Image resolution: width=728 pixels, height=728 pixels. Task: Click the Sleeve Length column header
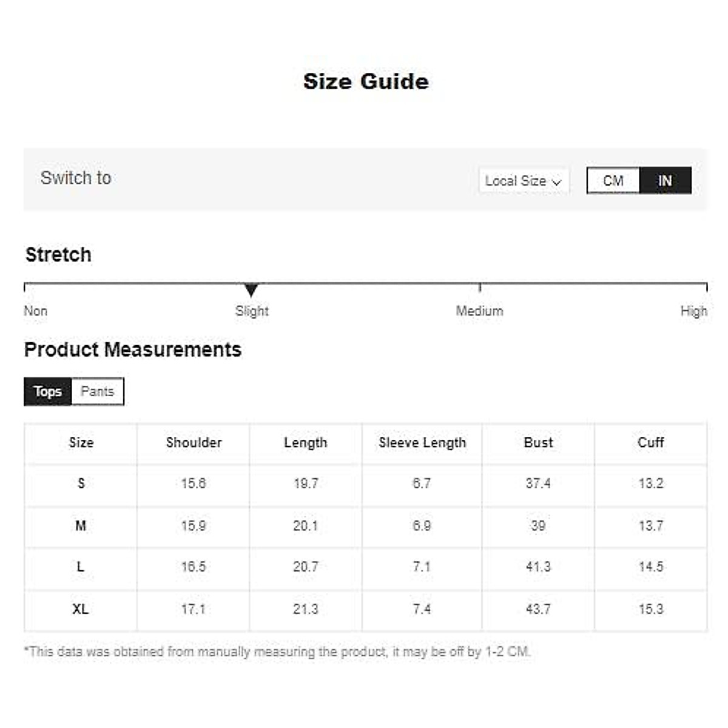422,443
